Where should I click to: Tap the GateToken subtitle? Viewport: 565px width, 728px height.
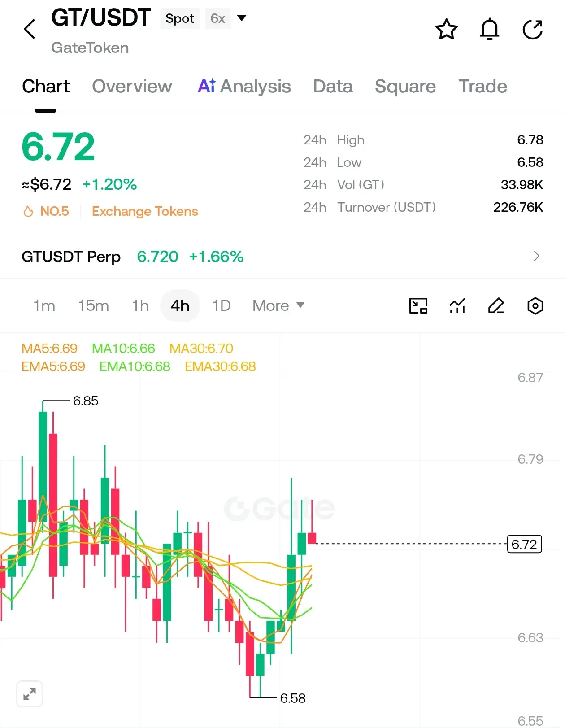[x=90, y=48]
